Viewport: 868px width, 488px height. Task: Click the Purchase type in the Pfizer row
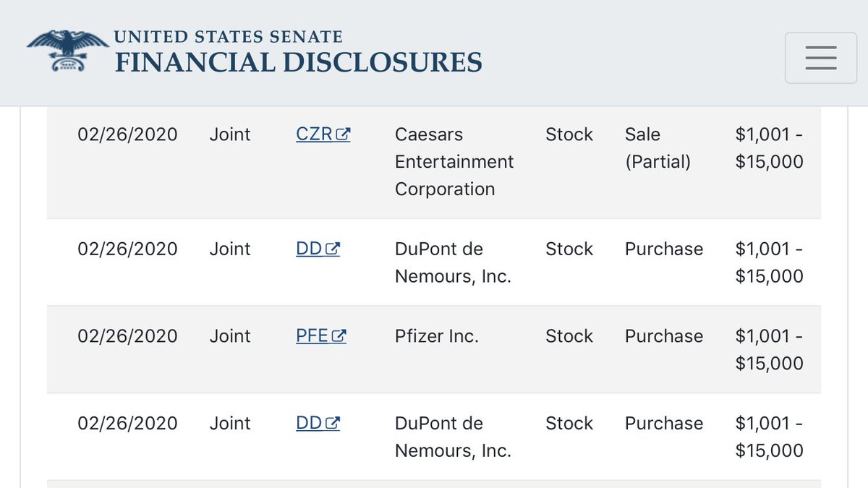(664, 336)
